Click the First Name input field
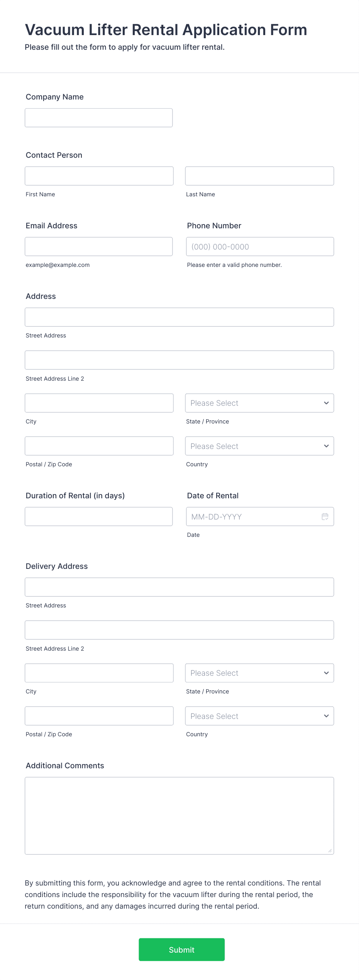 click(99, 176)
